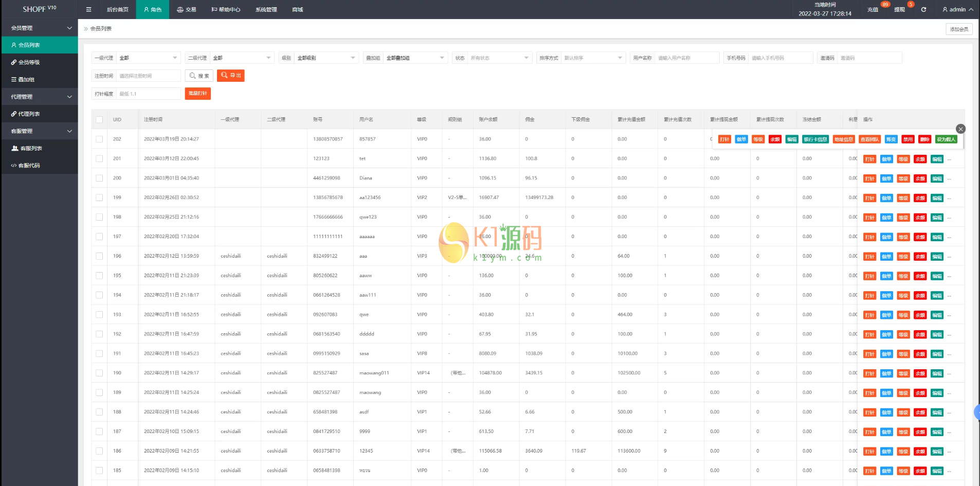980x486 pixels.
Task: Toggle the sidebar collapse hamburger icon
Action: tap(88, 10)
